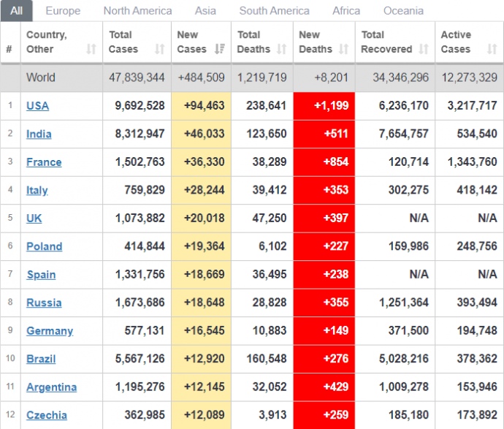Sort table by Country sort arrows icon

(x=91, y=49)
